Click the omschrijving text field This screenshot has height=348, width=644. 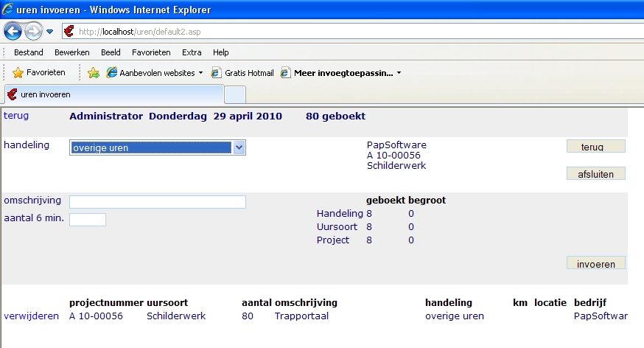tap(157, 202)
